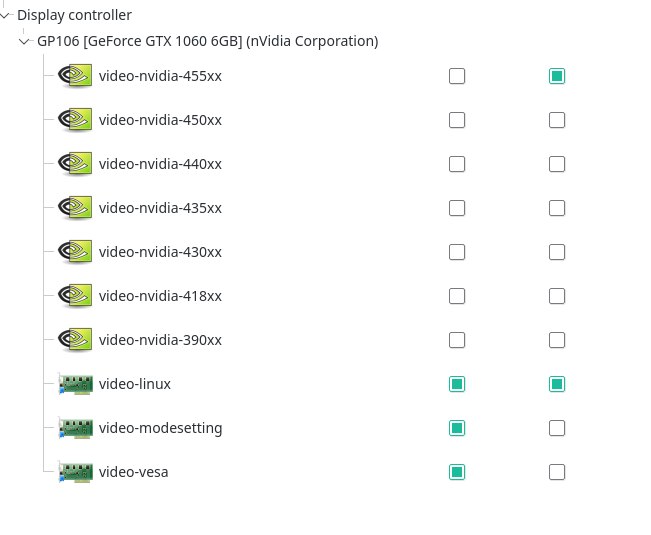The width and height of the screenshot is (651, 535).
Task: Select the NVIDIA logo for video-nvidia-418xx
Action: [x=75, y=296]
